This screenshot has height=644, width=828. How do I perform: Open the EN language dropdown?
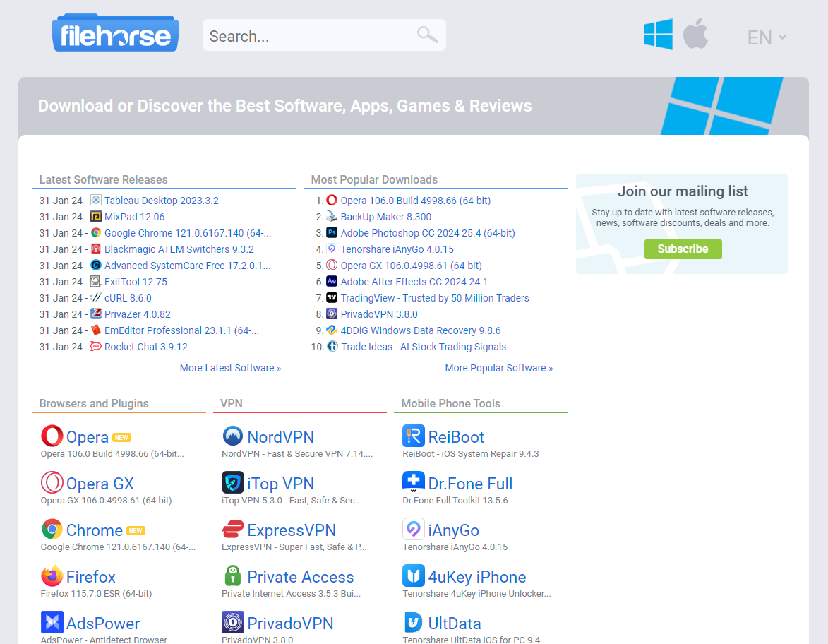767,37
